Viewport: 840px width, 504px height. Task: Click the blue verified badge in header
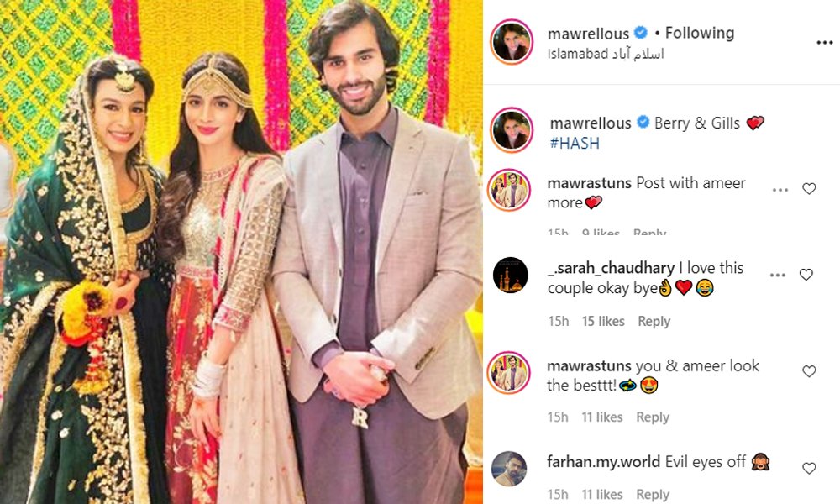(x=640, y=33)
